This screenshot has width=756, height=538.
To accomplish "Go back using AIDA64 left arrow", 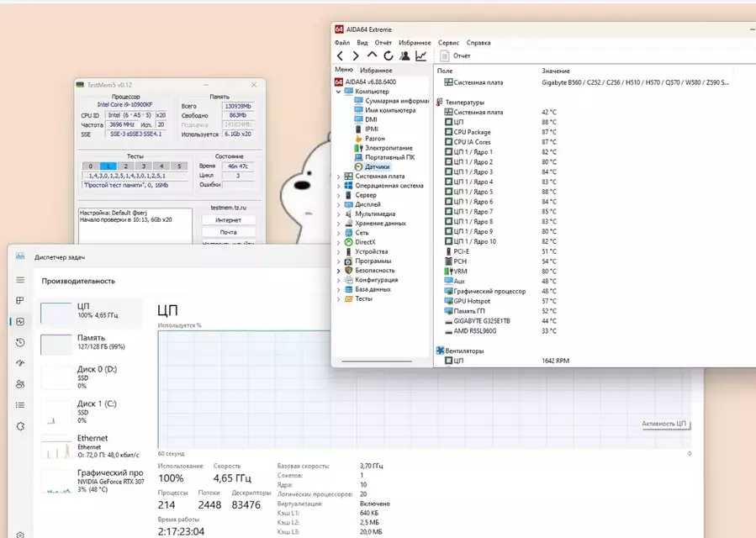I will tap(341, 56).
